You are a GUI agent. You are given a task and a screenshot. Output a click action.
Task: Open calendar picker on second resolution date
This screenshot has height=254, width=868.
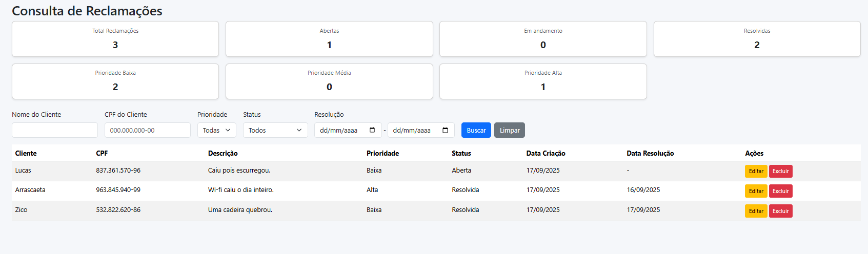tap(445, 130)
